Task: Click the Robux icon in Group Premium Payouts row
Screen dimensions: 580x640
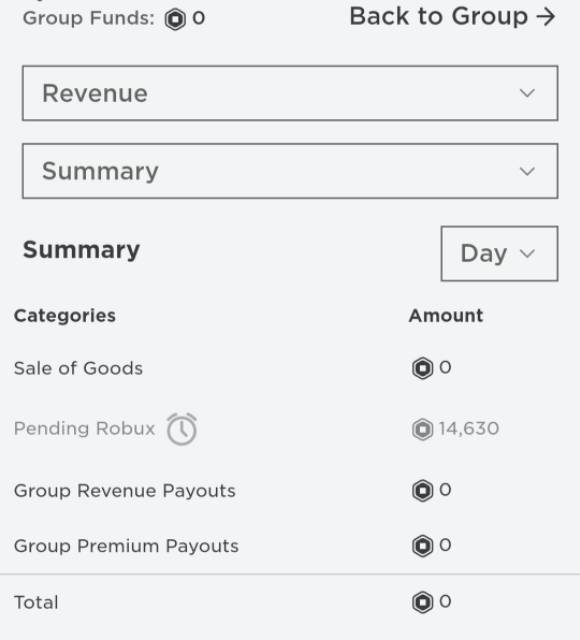Action: coord(422,546)
